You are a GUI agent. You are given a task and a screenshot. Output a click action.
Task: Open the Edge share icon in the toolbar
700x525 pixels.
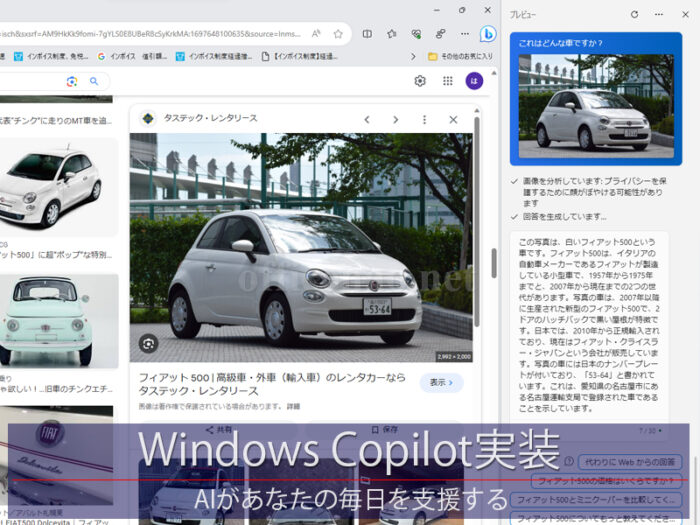coord(440,34)
